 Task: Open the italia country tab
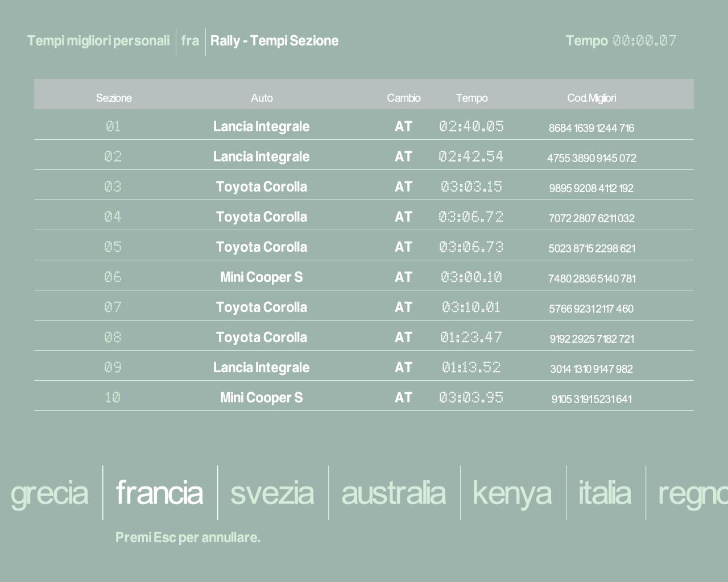click(x=605, y=493)
